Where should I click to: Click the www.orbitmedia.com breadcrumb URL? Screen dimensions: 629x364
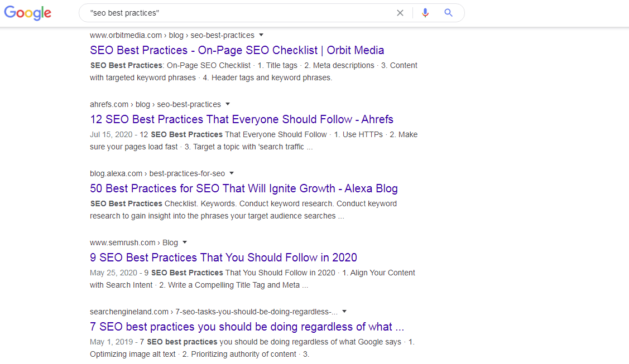pyautogui.click(x=171, y=35)
